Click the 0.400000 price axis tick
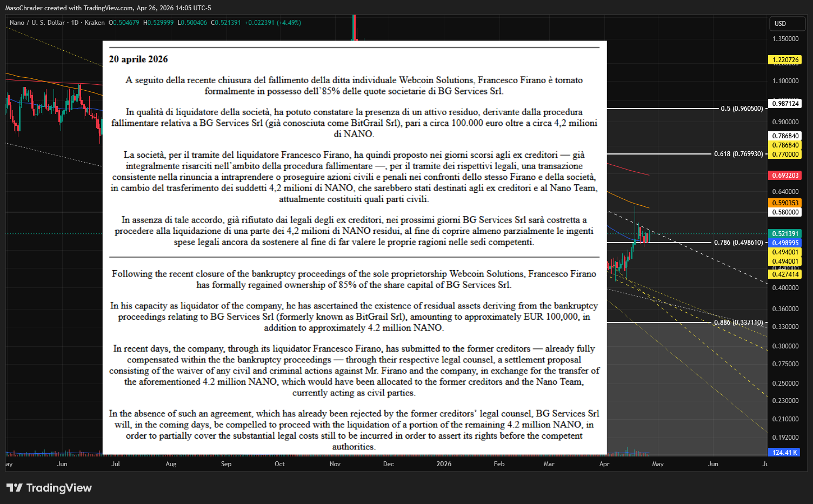 [785, 288]
